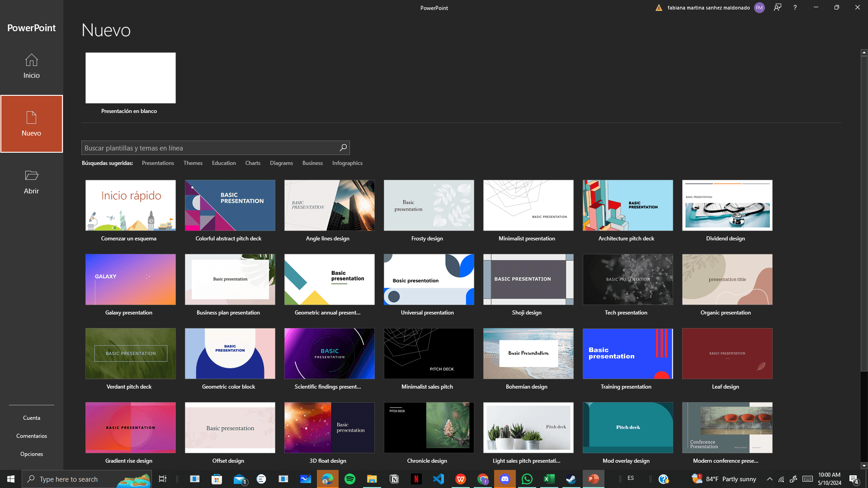Open the Opciones menu item
The height and width of the screenshot is (488, 868).
click(x=32, y=454)
